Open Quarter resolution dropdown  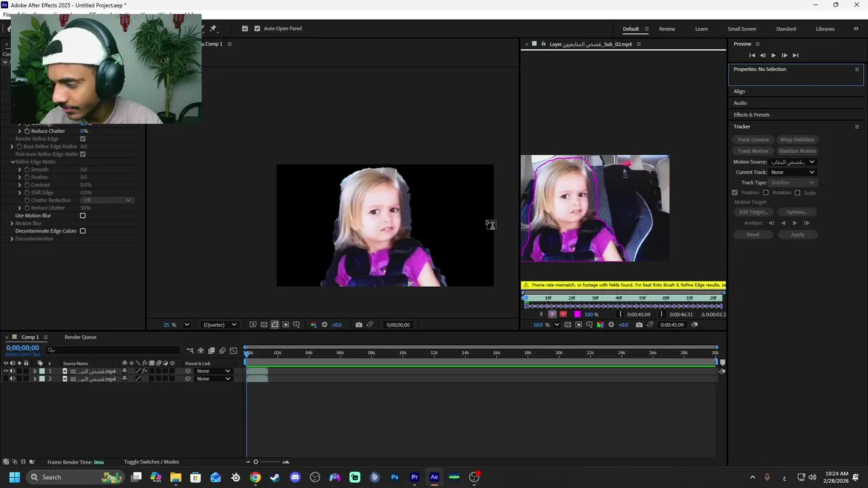[x=220, y=325]
